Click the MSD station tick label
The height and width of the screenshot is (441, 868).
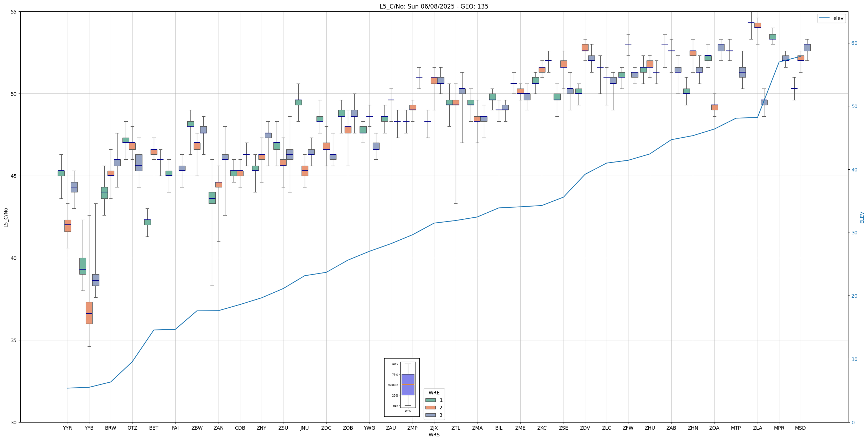(800, 428)
